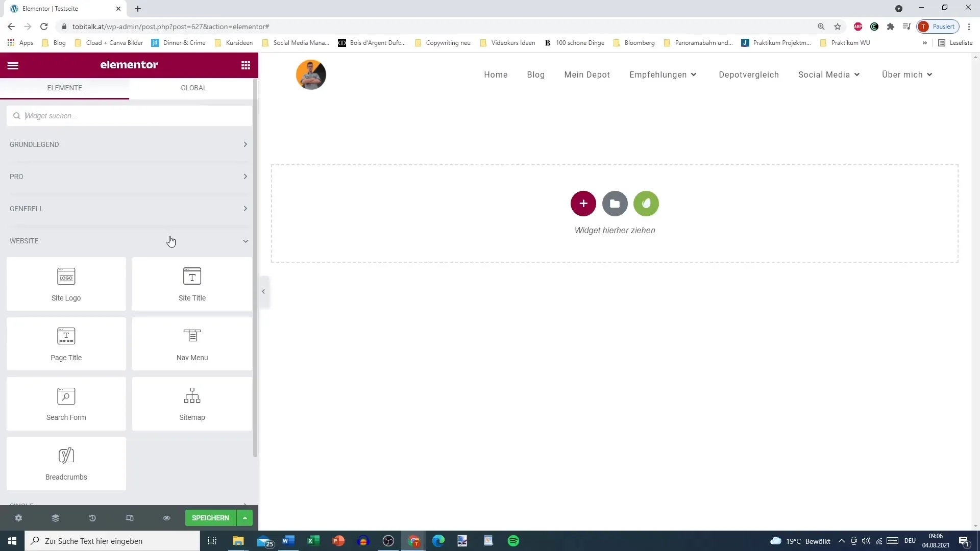Preview changes with the eye icon
This screenshot has height=551, width=980.
[x=166, y=518]
